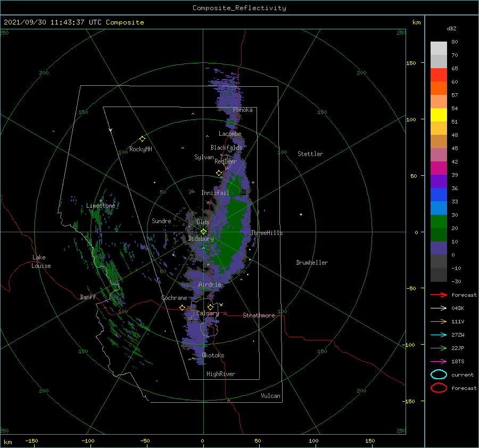Click the green 22JP arrow legend icon
The image size is (479, 448).
[439, 348]
